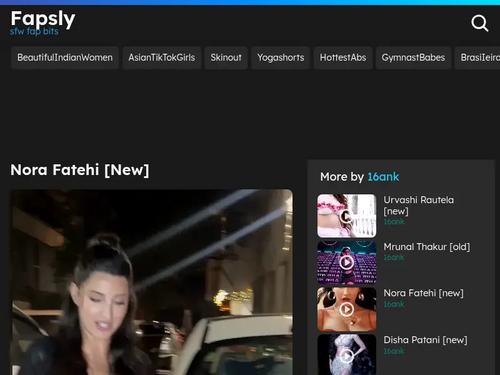Viewport: 500px width, 375px height.
Task: Open the search magnifier icon
Action: point(480,23)
